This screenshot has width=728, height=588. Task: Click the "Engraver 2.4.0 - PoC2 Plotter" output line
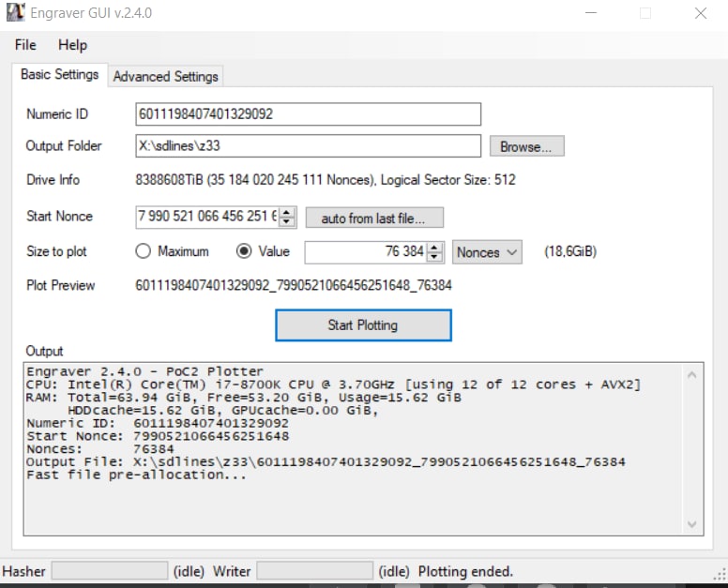coord(144,371)
